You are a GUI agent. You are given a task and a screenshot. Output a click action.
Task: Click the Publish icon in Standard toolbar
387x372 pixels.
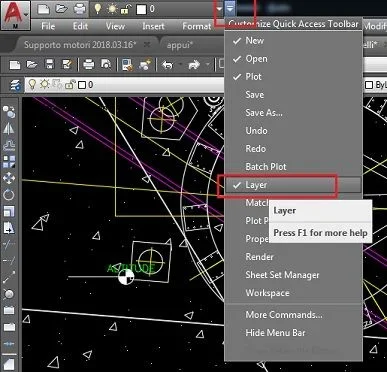[x=127, y=64]
